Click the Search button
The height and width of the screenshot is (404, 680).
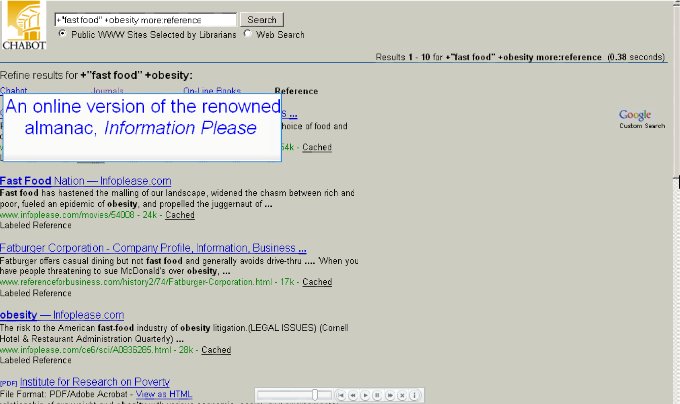pos(262,20)
